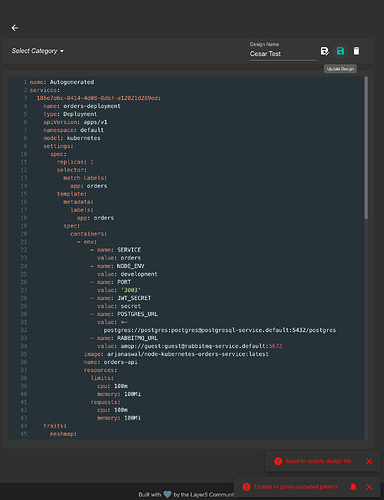Click the line '- name: SERVICE'

click(x=116, y=250)
